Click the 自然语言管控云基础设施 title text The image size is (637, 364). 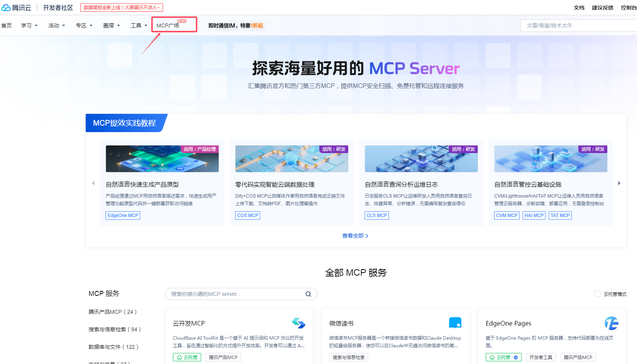point(528,185)
